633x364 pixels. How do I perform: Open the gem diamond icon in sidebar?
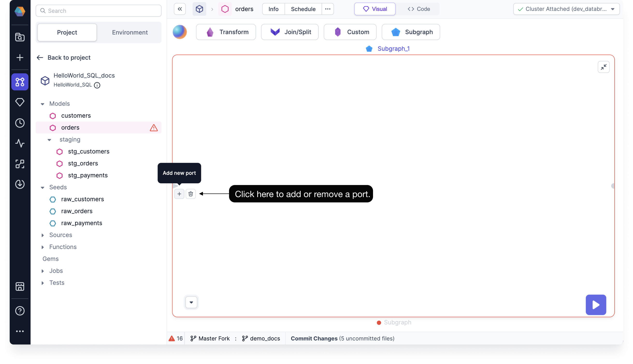click(20, 102)
